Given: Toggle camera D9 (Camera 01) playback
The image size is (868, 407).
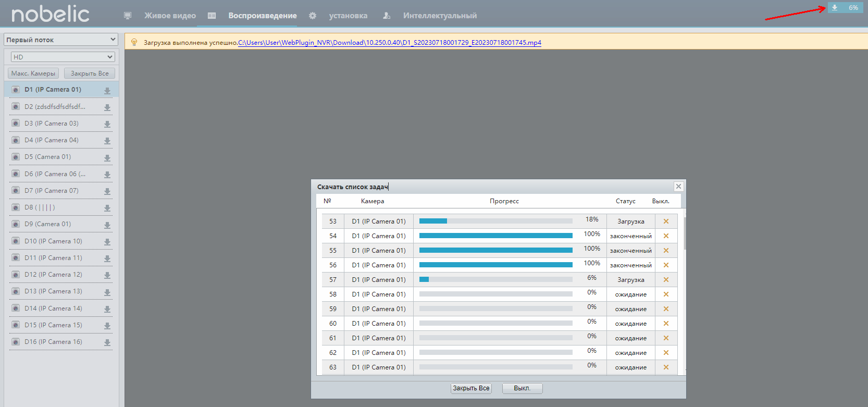Looking at the screenshot, I should point(16,224).
